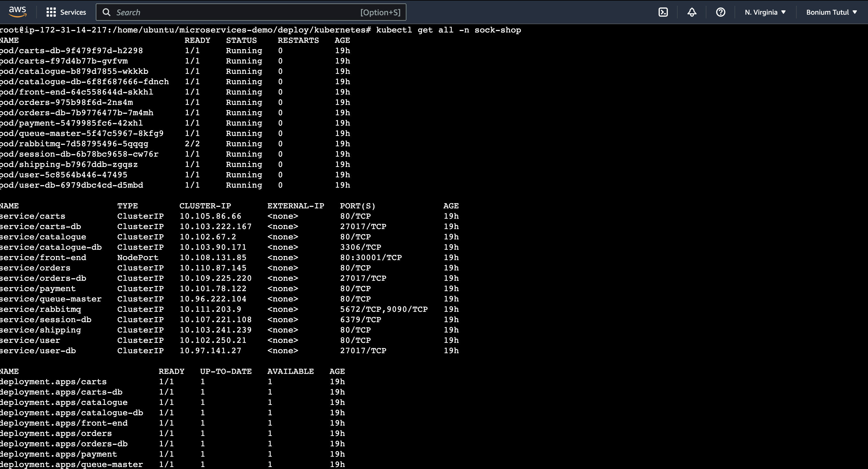Expand the Services menu

click(72, 12)
